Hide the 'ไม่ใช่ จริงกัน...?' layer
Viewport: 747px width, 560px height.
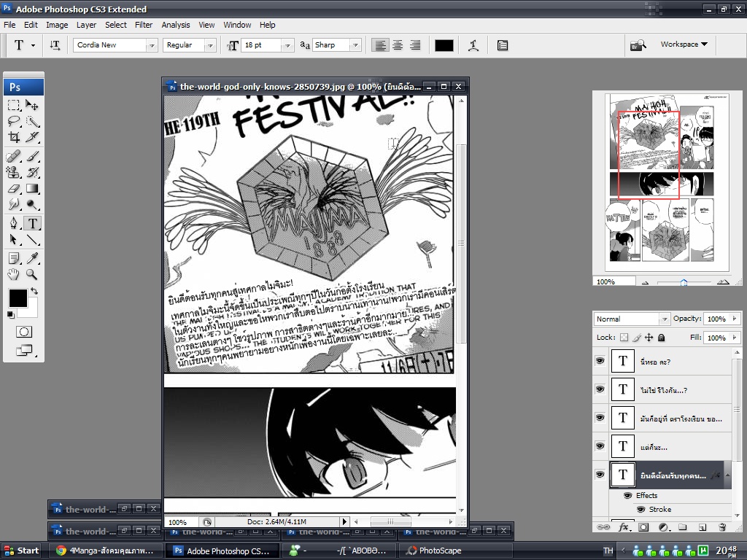(600, 389)
